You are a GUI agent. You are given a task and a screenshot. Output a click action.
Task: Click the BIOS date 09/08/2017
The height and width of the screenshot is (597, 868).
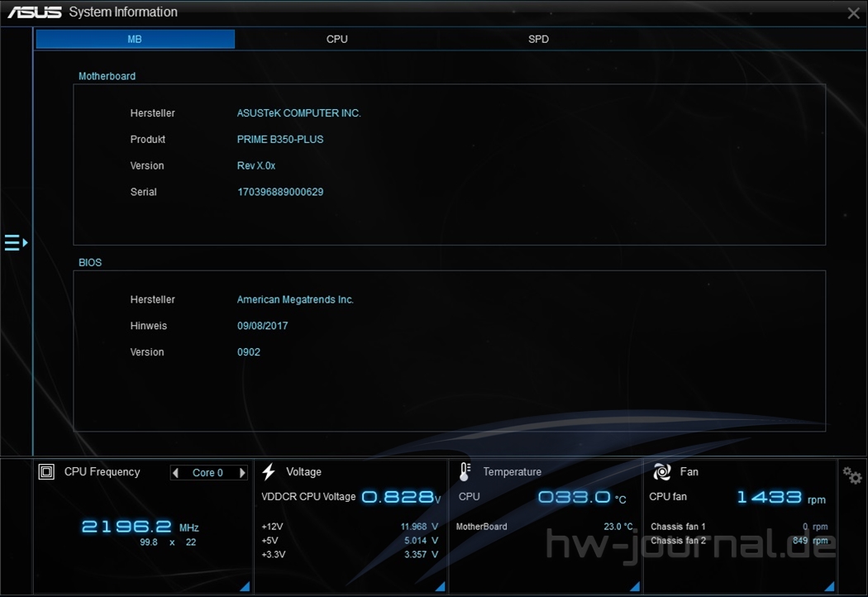pyautogui.click(x=262, y=326)
